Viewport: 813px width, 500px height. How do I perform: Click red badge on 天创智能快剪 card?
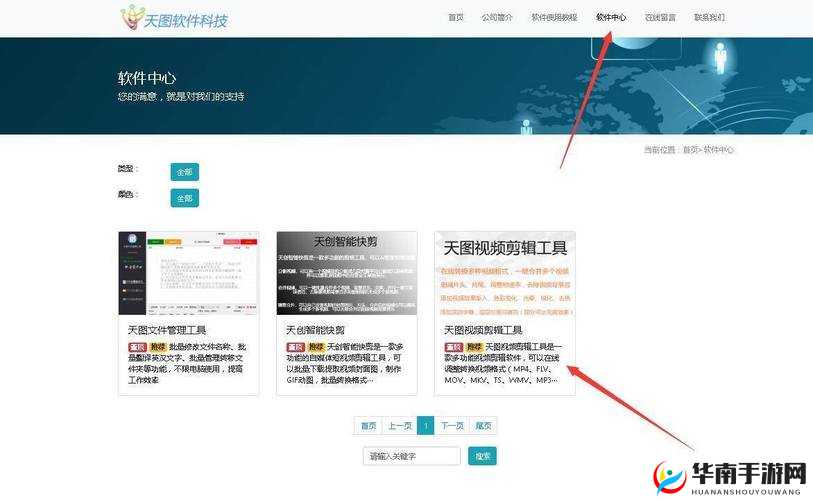coord(296,347)
